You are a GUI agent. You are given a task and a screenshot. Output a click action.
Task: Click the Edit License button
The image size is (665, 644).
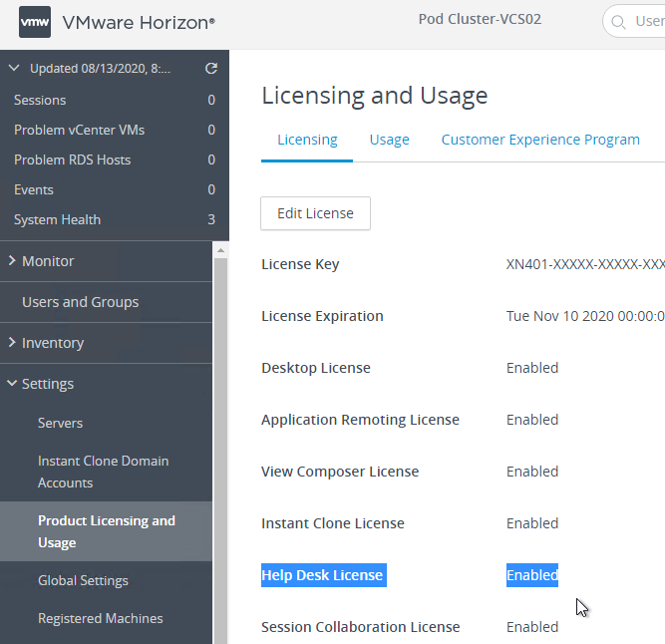pos(315,213)
